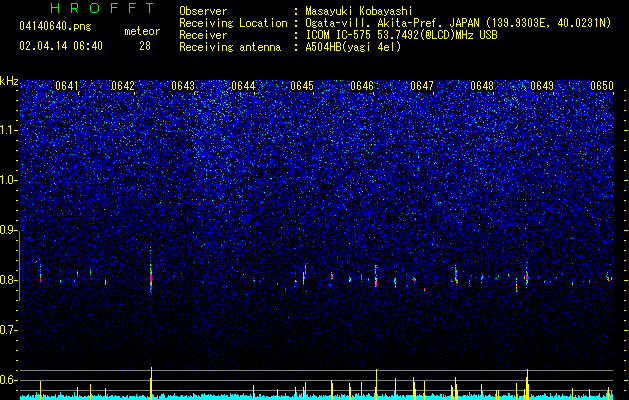Viewport: 629px width, 400px height.
Task: Click the meteor count label
Action: (142, 31)
